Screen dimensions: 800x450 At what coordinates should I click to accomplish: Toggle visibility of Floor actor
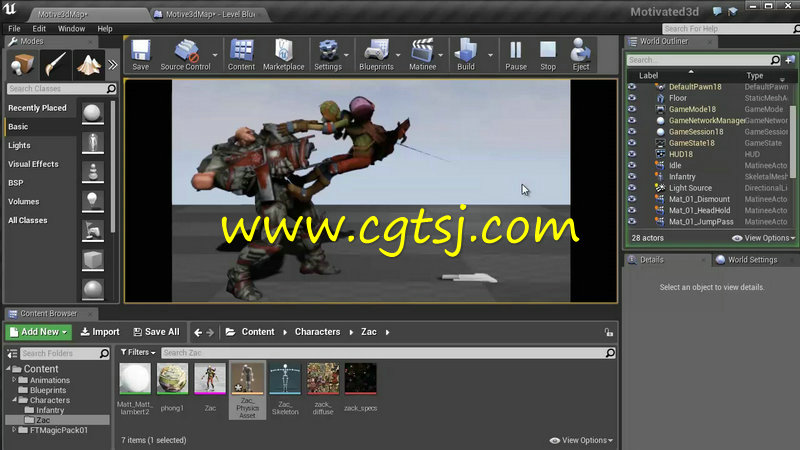point(632,98)
